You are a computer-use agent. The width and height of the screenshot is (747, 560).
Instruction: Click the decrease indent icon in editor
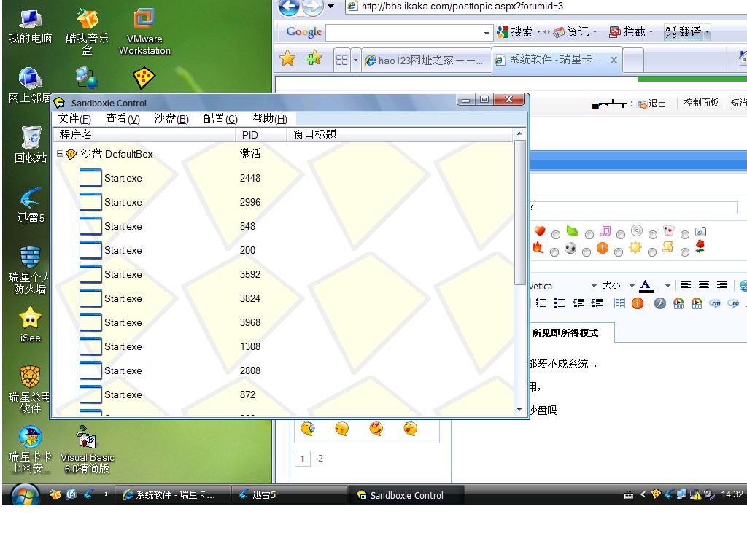tap(578, 303)
